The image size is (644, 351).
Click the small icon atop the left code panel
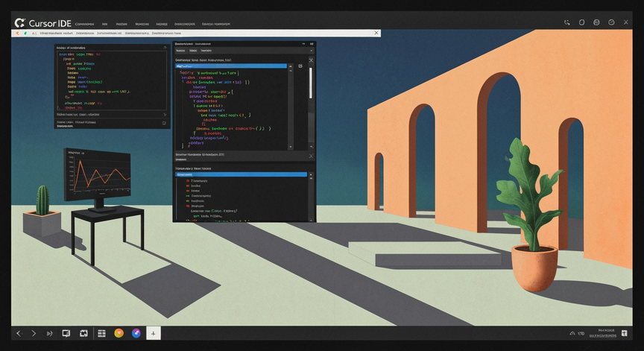coord(165,48)
